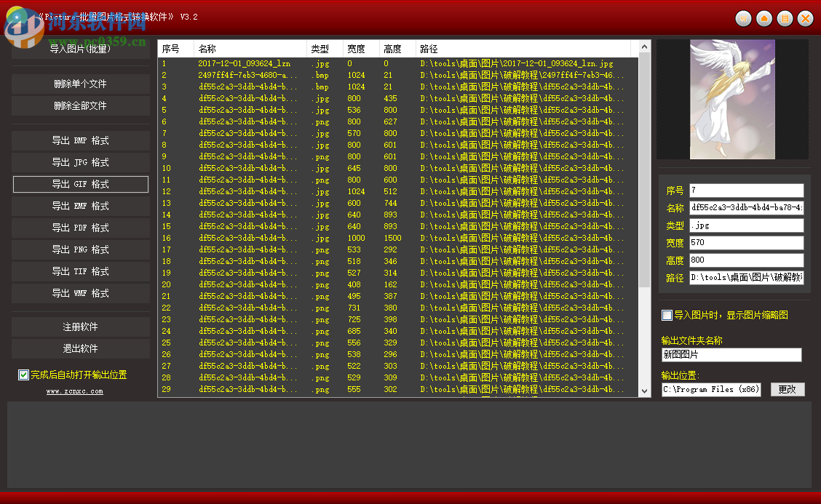Sort by 高度 column header
Screen dimensions: 821x504
[x=397, y=49]
